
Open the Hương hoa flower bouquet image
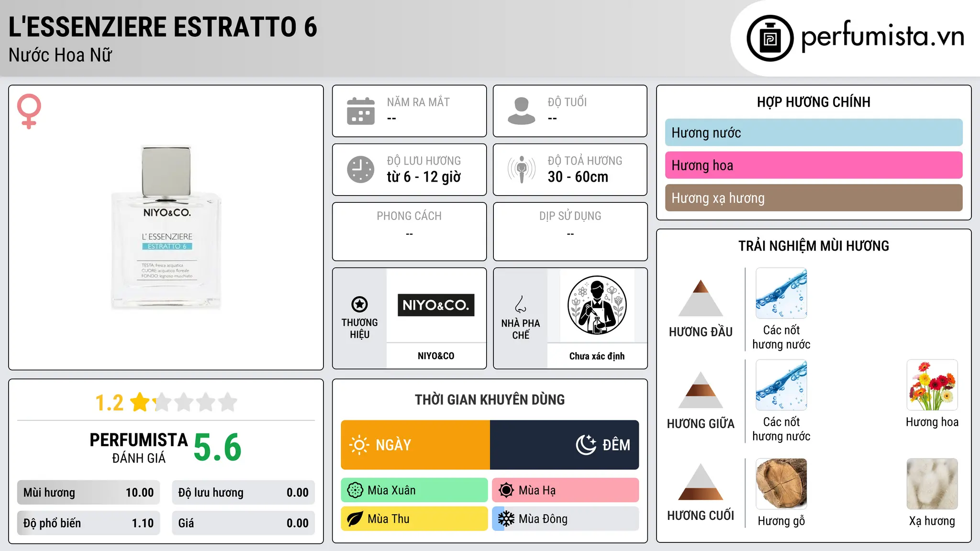[932, 385]
